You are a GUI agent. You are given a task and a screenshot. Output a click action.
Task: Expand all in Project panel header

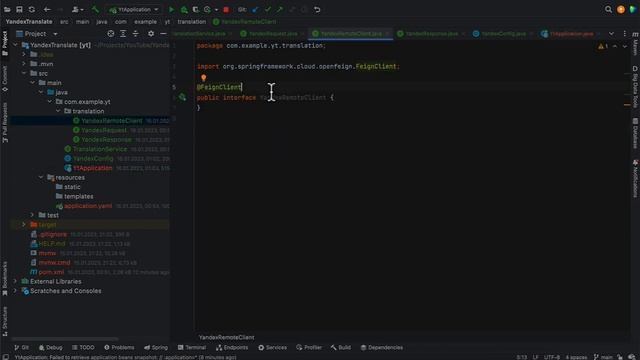coord(123,34)
